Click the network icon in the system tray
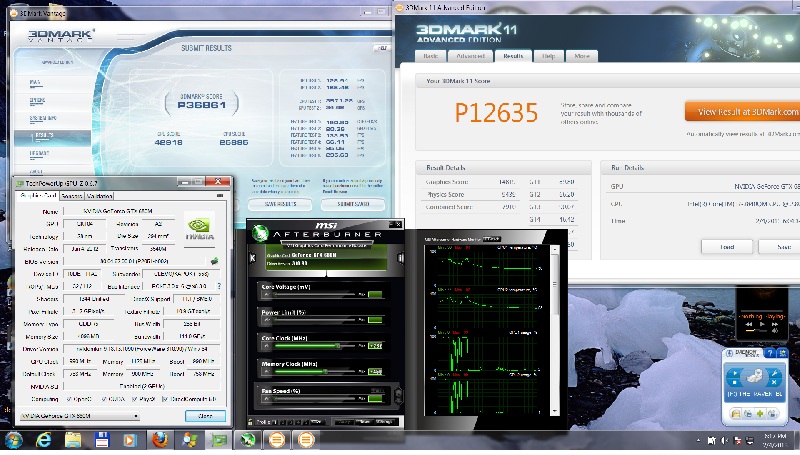Viewport: 800px width, 455px height. [750, 440]
